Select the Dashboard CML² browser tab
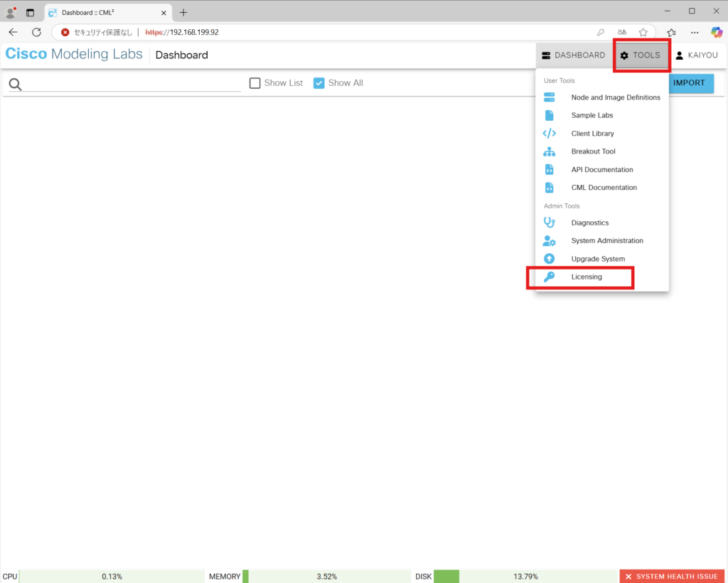Image resolution: width=728 pixels, height=583 pixels. point(109,13)
